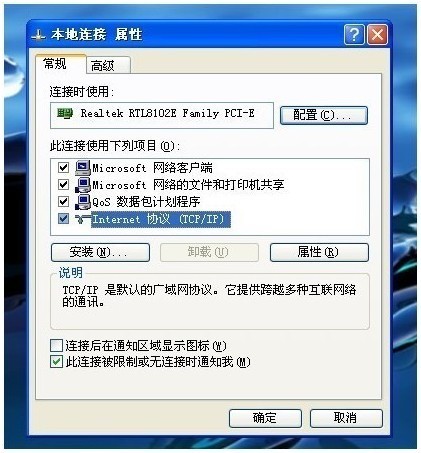Click the Microsoft 网络客户端 computer icon

click(x=83, y=167)
